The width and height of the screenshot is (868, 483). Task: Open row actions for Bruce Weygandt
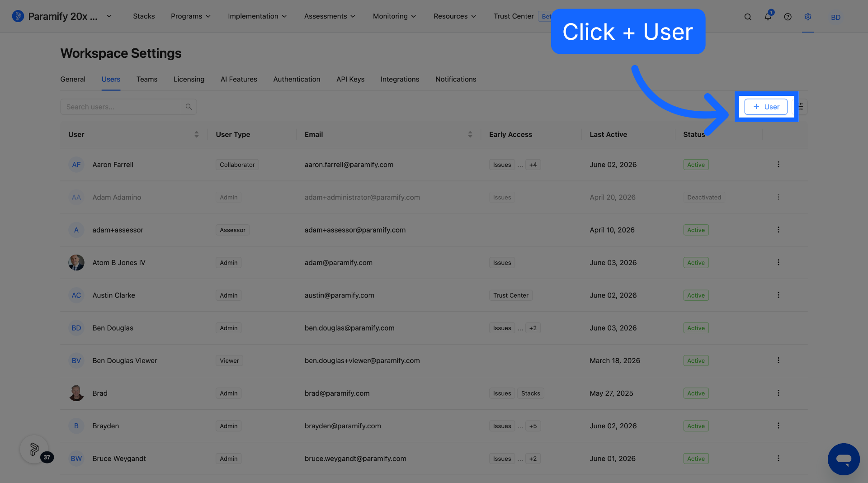tap(778, 458)
